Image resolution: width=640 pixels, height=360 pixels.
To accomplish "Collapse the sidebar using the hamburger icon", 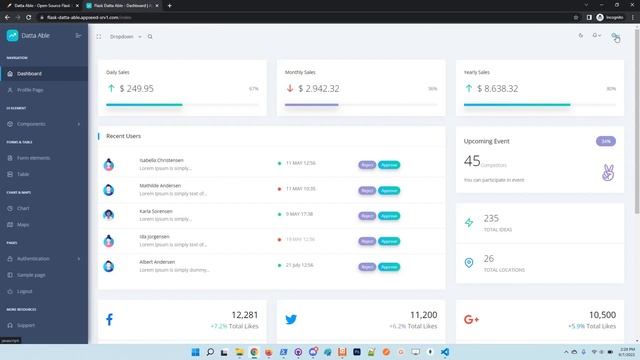I will click(78, 36).
